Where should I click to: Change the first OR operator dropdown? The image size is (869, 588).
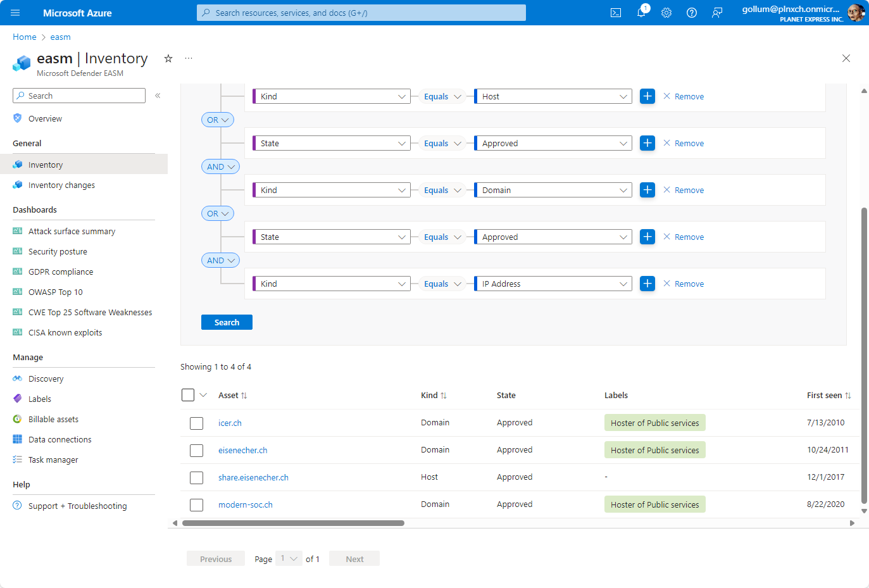pos(217,120)
